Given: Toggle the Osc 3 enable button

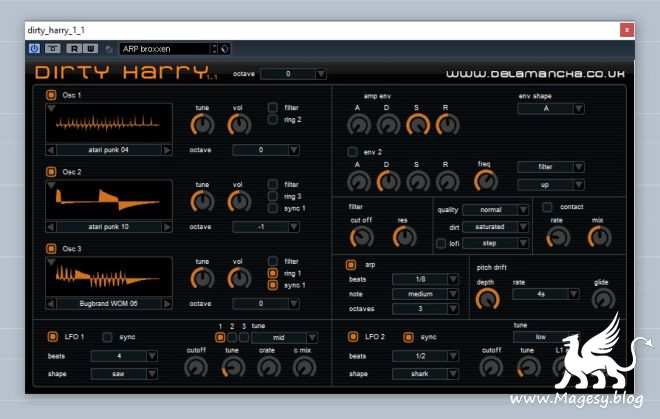Looking at the screenshot, I should tap(51, 249).
